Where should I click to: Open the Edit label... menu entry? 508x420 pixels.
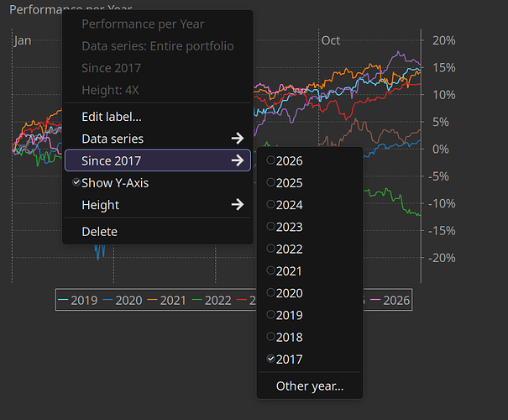coord(158,117)
